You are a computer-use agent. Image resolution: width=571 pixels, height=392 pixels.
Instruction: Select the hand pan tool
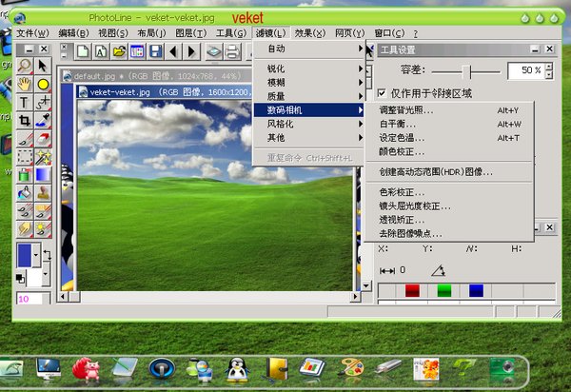click(25, 84)
